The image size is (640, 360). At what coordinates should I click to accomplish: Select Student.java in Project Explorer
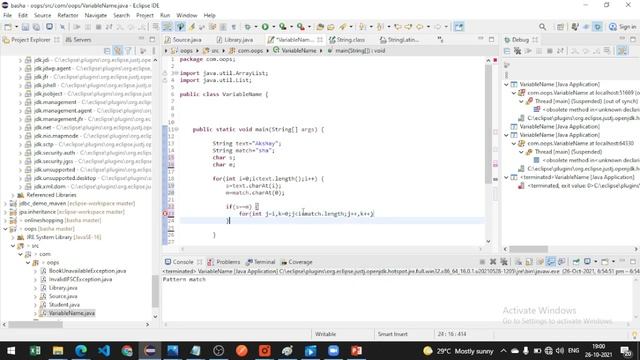coord(64,304)
